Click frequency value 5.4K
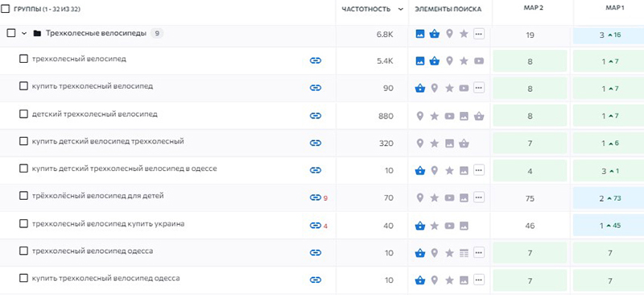The height and width of the screenshot is (295, 644). point(385,61)
